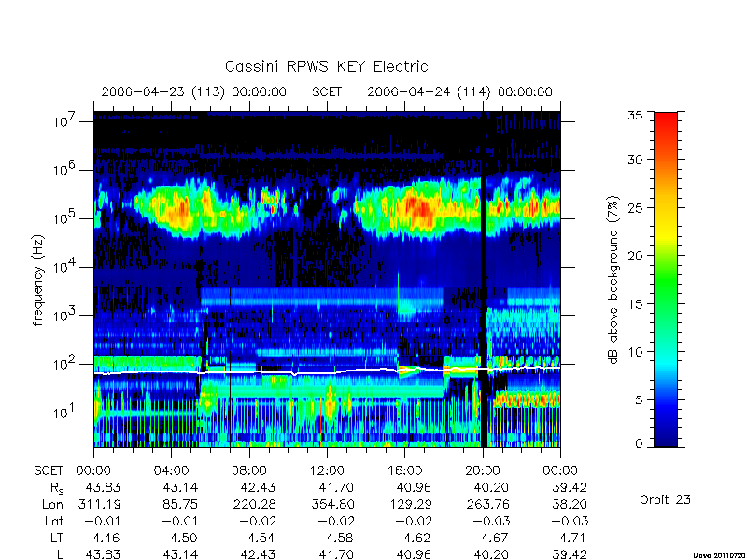The image size is (747, 560).
Task: Click the value 41.70 in the L row
Action: (x=336, y=554)
